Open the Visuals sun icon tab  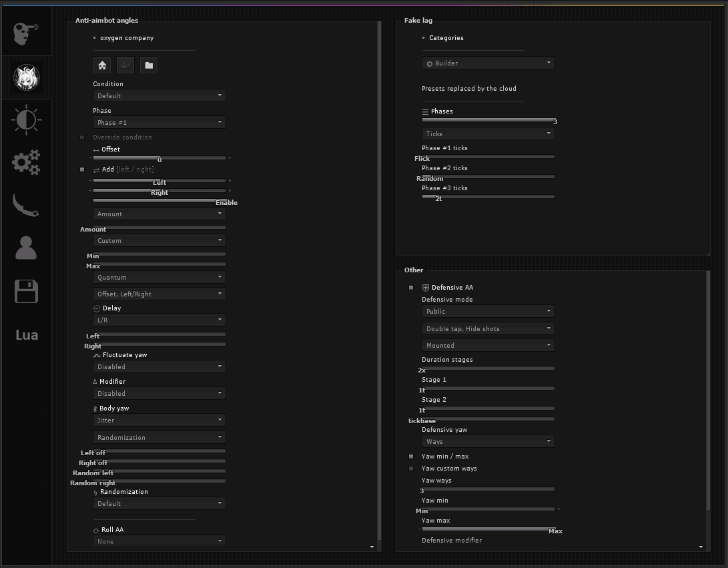coord(26,120)
